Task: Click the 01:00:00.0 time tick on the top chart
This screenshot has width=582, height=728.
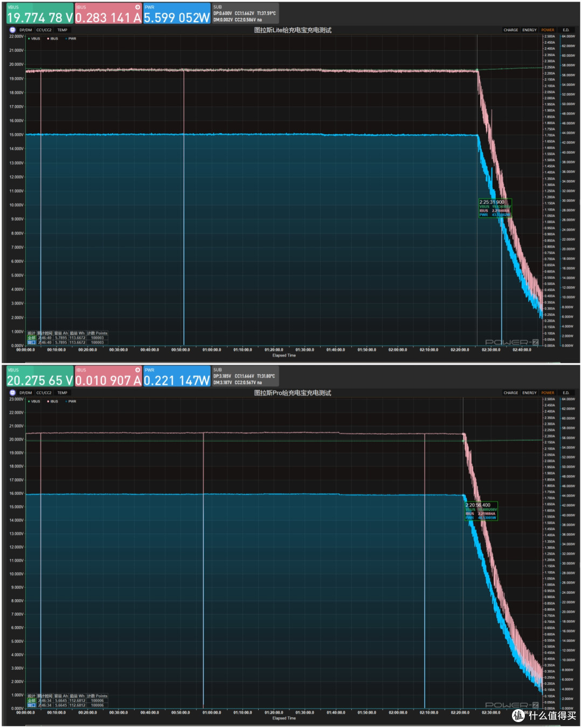Action: point(212,350)
